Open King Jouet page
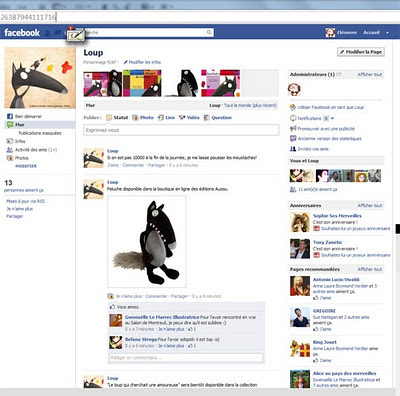Image resolution: width=400 pixels, height=396 pixels. [x=325, y=342]
